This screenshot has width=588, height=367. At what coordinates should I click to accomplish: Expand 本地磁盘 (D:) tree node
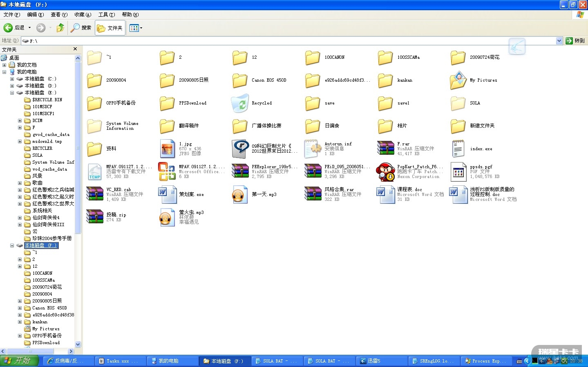[x=12, y=86]
